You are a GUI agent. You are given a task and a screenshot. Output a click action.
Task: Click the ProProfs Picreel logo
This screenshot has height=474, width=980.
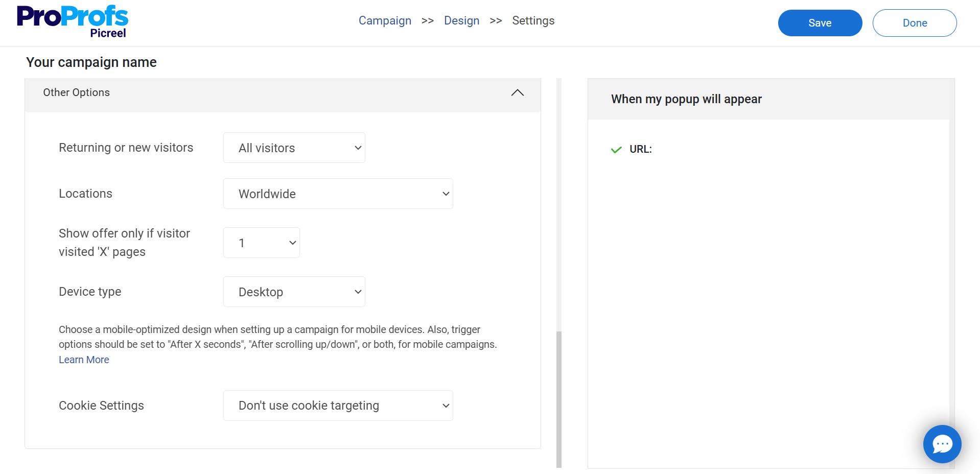pos(72,22)
